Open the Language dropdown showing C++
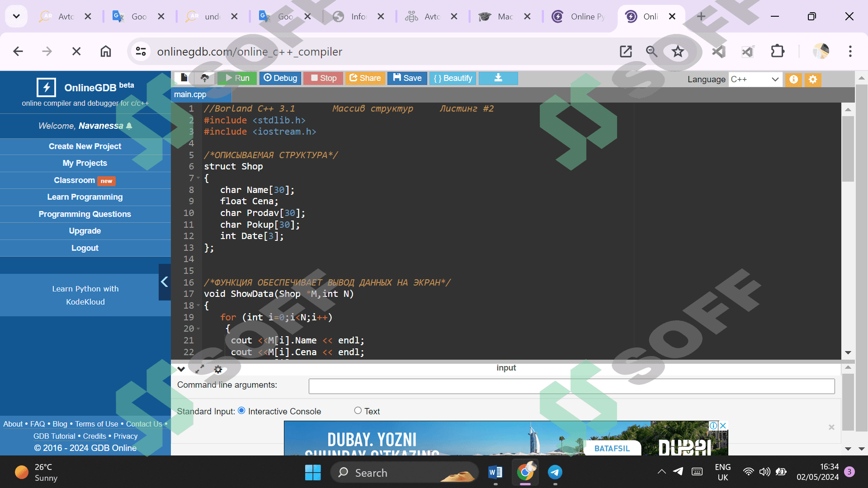 755,80
